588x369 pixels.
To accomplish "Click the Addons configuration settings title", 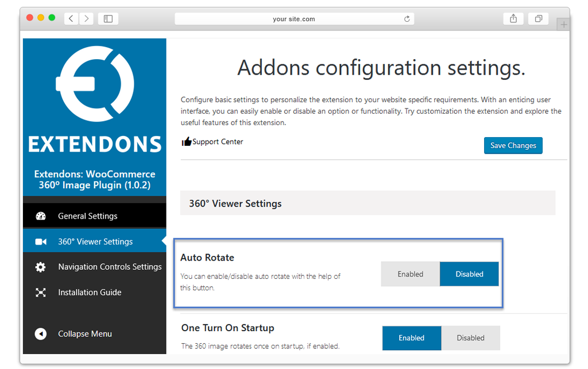I will [381, 68].
